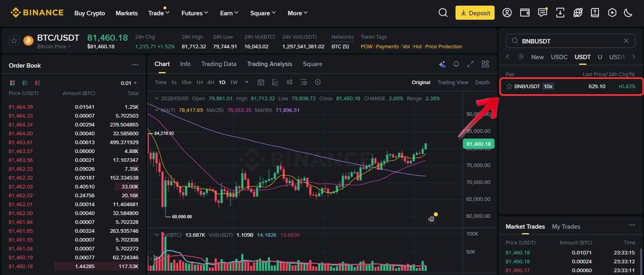Viewport: 644px width, 275px height.
Task: Select the USDC market tab
Action: (x=559, y=57)
